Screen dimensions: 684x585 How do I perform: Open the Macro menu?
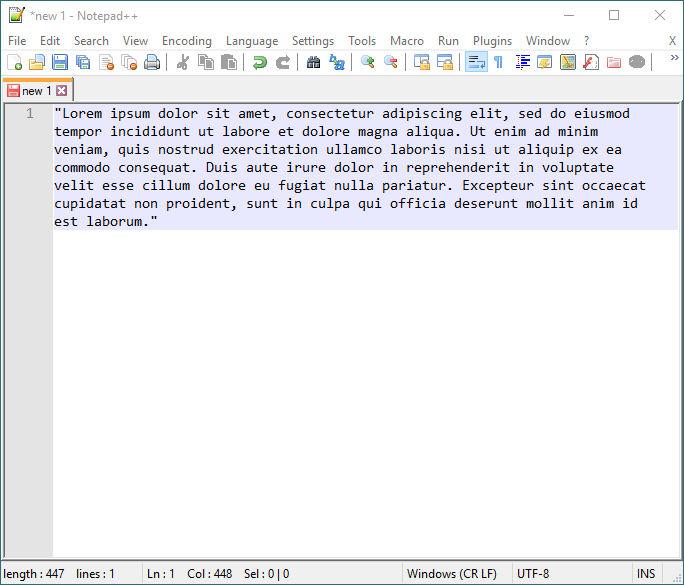407,41
